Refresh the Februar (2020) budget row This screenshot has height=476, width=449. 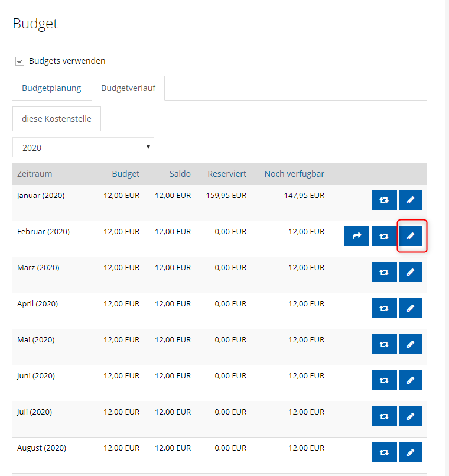tap(384, 236)
